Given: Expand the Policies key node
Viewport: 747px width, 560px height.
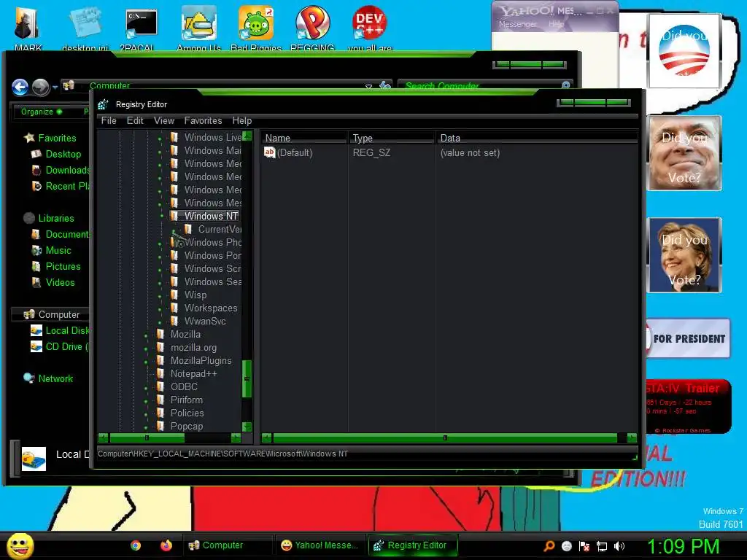Looking at the screenshot, I should coord(146,414).
